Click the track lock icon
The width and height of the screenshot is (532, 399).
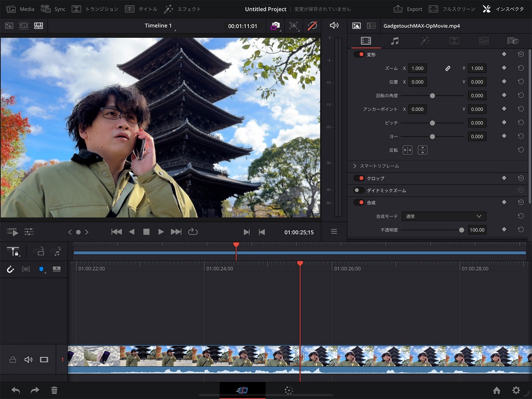[13, 359]
